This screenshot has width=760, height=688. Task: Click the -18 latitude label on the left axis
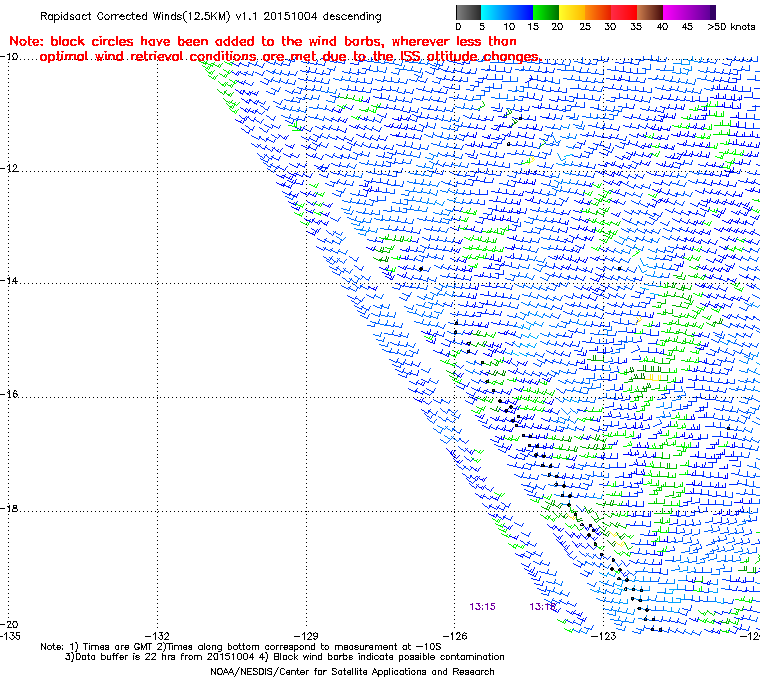tap(10, 508)
